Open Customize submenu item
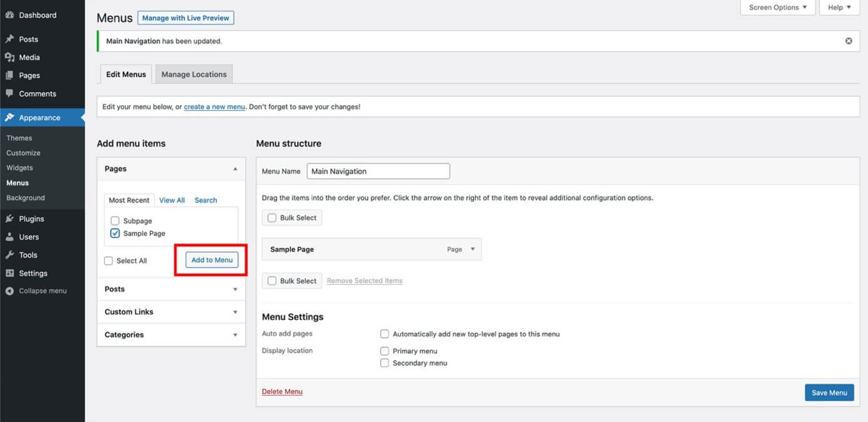 click(23, 153)
